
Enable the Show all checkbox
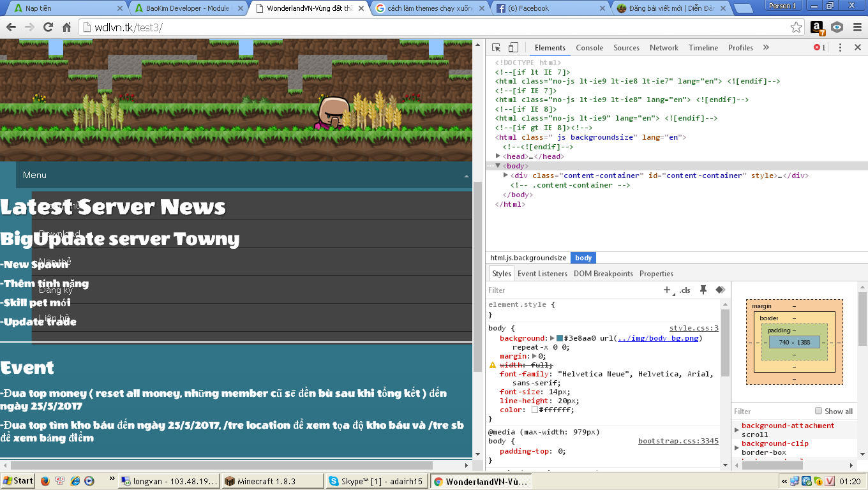click(819, 411)
